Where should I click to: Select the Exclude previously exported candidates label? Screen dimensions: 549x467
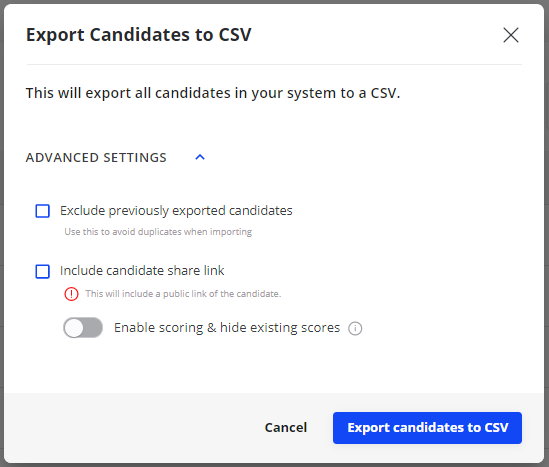(x=176, y=211)
